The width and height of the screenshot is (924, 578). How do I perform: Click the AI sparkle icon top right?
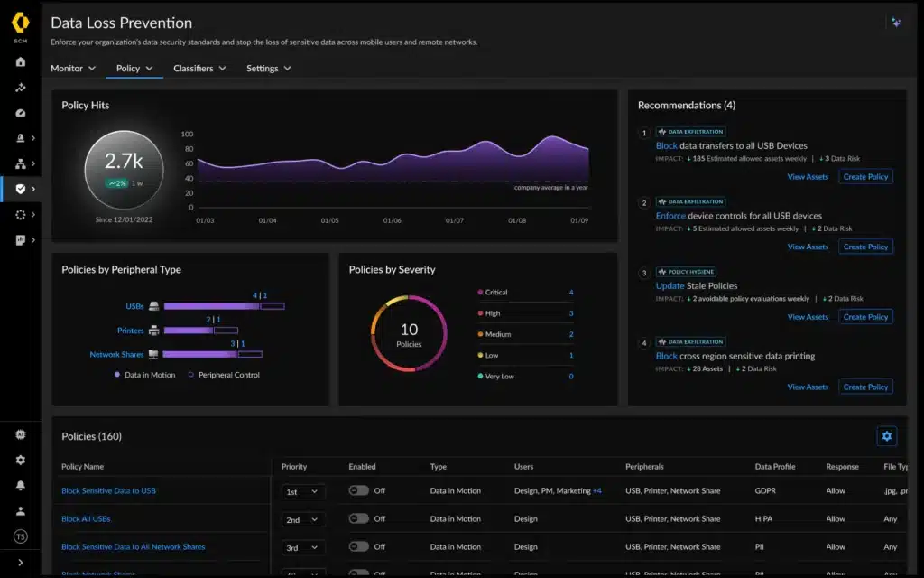895,23
